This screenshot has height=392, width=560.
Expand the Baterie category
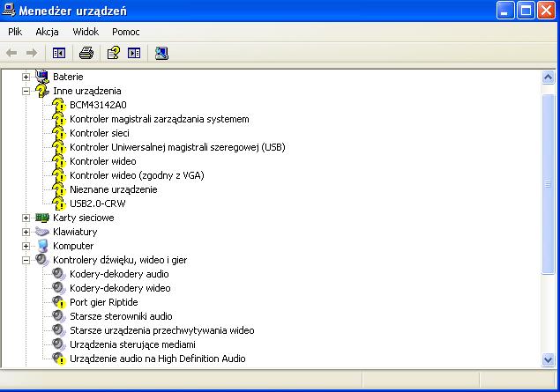26,77
